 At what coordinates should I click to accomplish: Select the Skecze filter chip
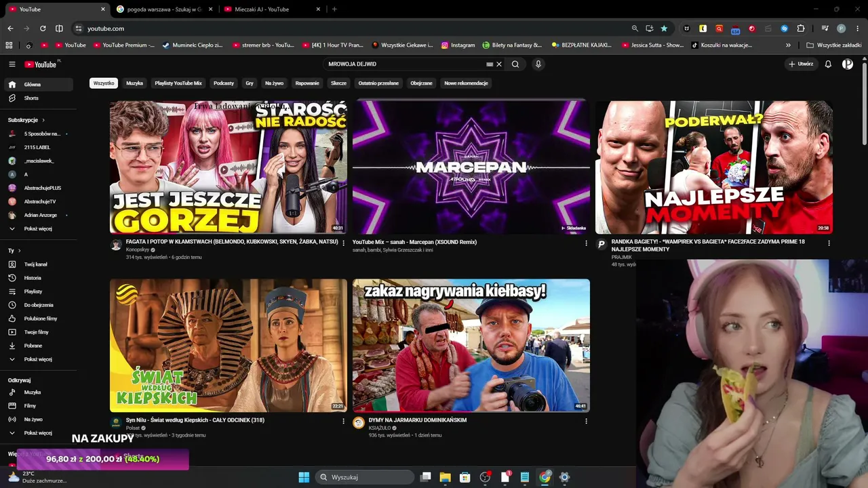point(338,83)
